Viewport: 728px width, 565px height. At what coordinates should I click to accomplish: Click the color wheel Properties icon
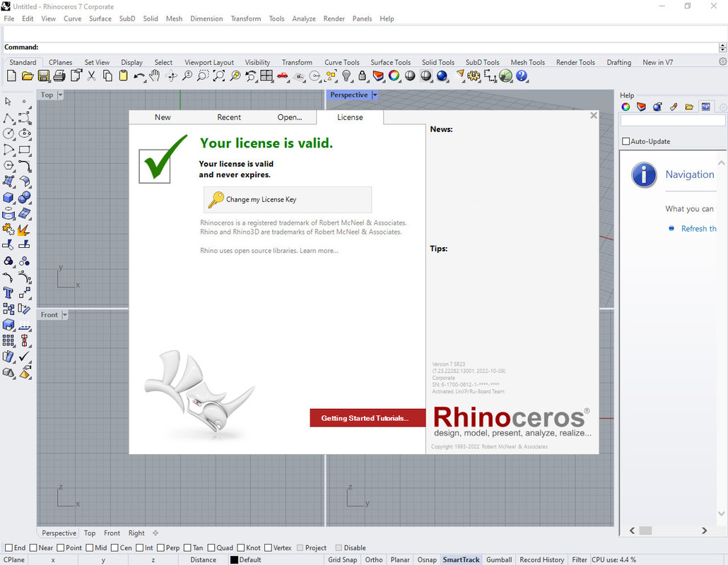[394, 76]
